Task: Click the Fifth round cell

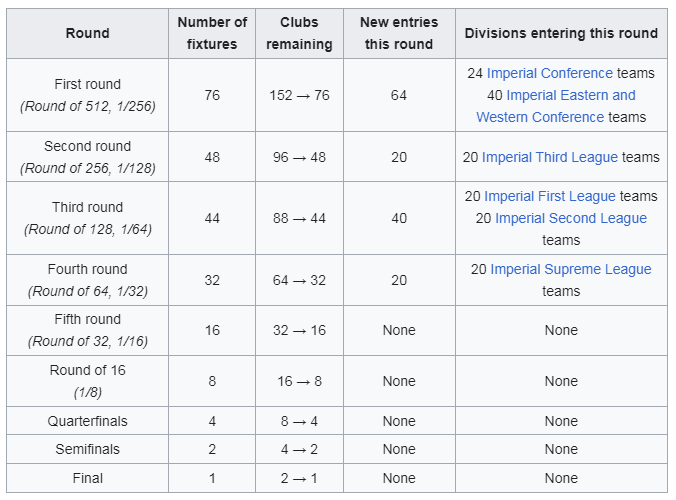Action: pos(88,331)
